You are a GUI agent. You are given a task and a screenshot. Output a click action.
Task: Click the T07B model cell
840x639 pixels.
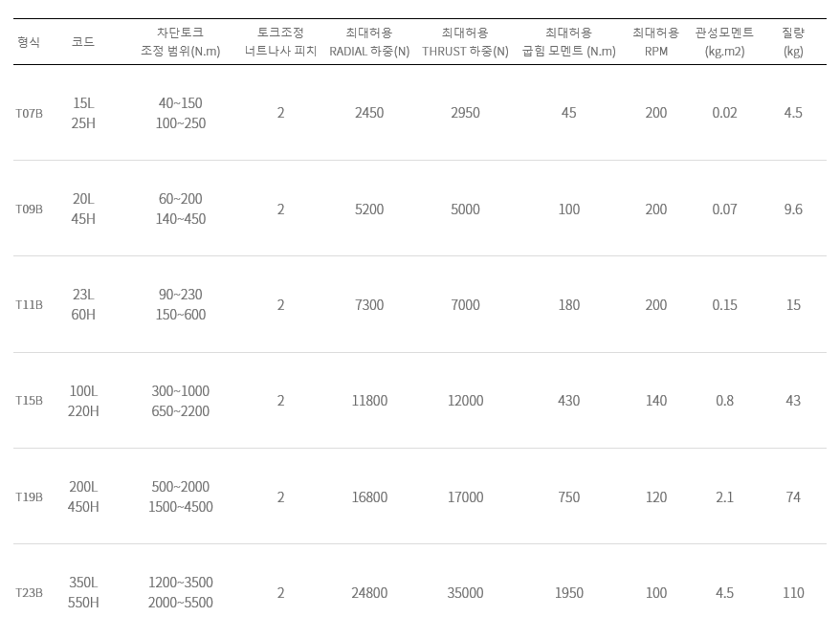tap(29, 113)
